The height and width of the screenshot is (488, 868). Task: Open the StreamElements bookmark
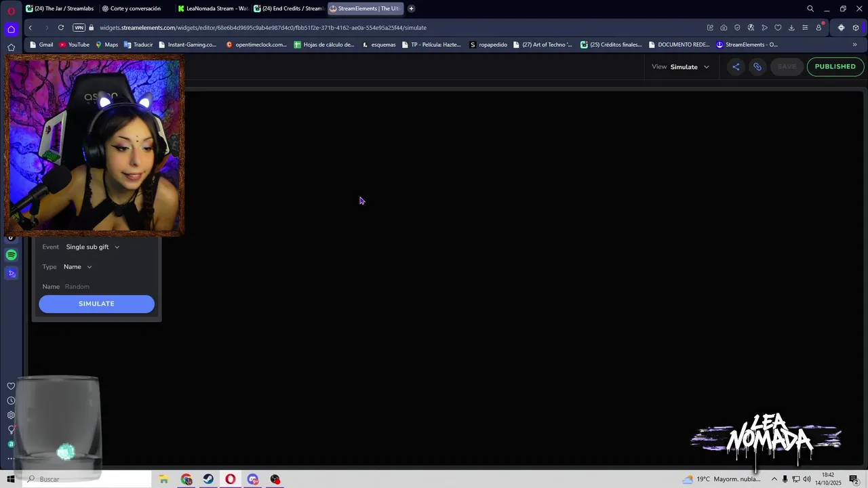click(747, 45)
